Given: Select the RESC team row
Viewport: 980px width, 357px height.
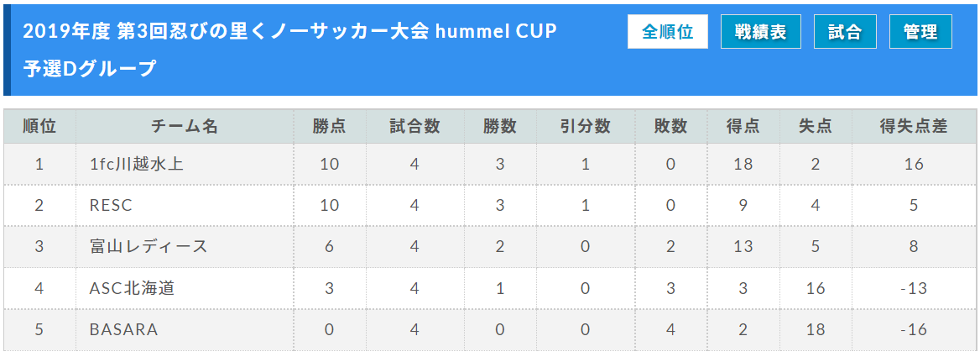Looking at the screenshot, I should [490, 205].
